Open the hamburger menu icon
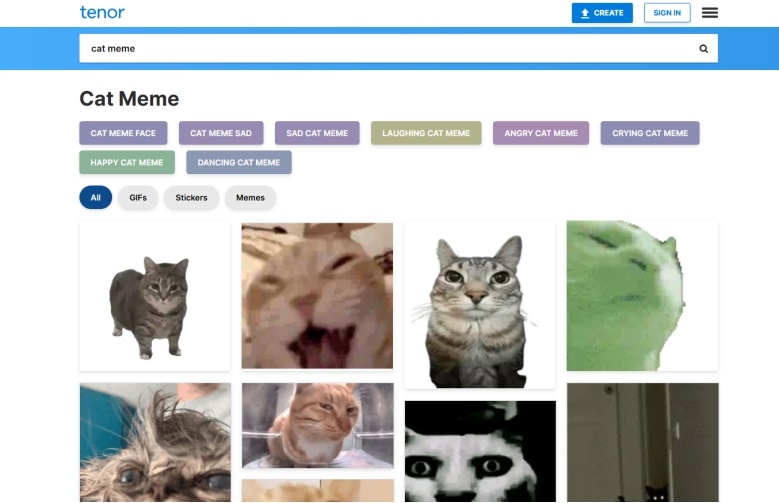Image resolution: width=779 pixels, height=503 pixels. point(709,13)
